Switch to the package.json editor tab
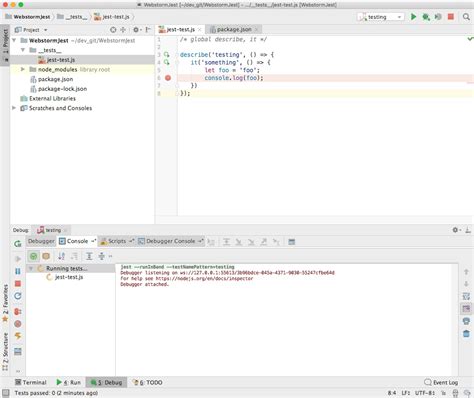 (234, 29)
